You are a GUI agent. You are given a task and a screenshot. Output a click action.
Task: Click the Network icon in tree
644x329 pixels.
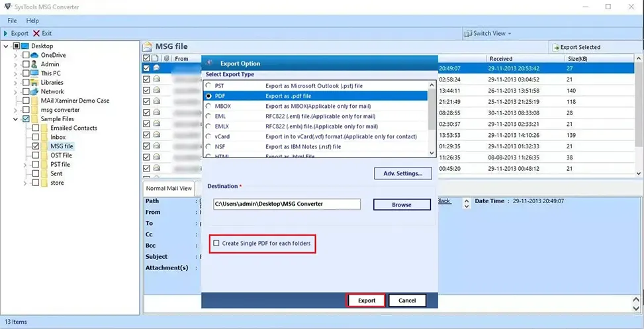pyautogui.click(x=34, y=91)
